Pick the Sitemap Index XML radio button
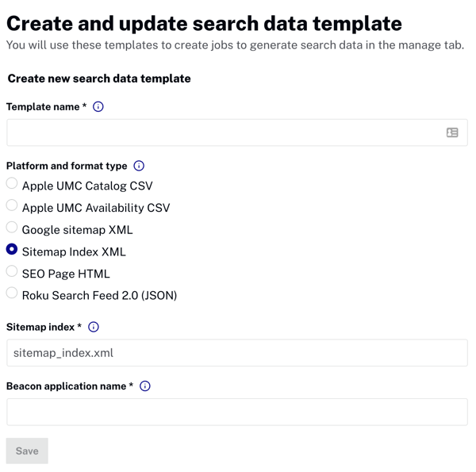This screenshot has height=472, width=476. click(x=12, y=250)
